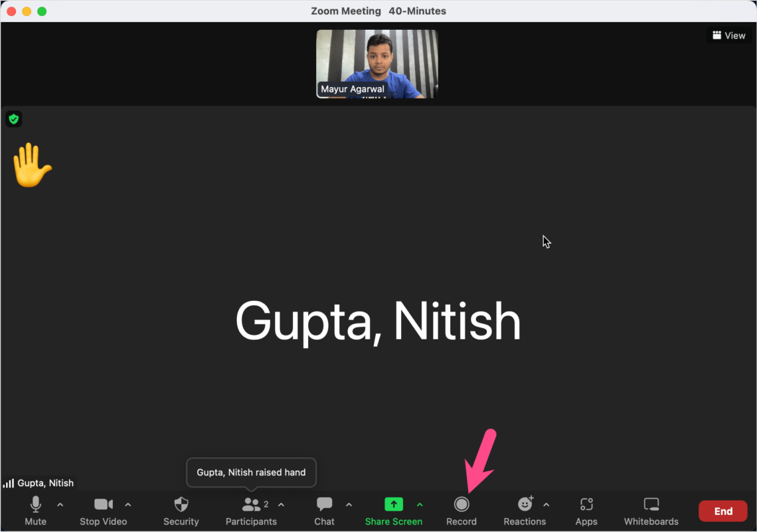Open Reactions chevron for skin tone options

[546, 505]
